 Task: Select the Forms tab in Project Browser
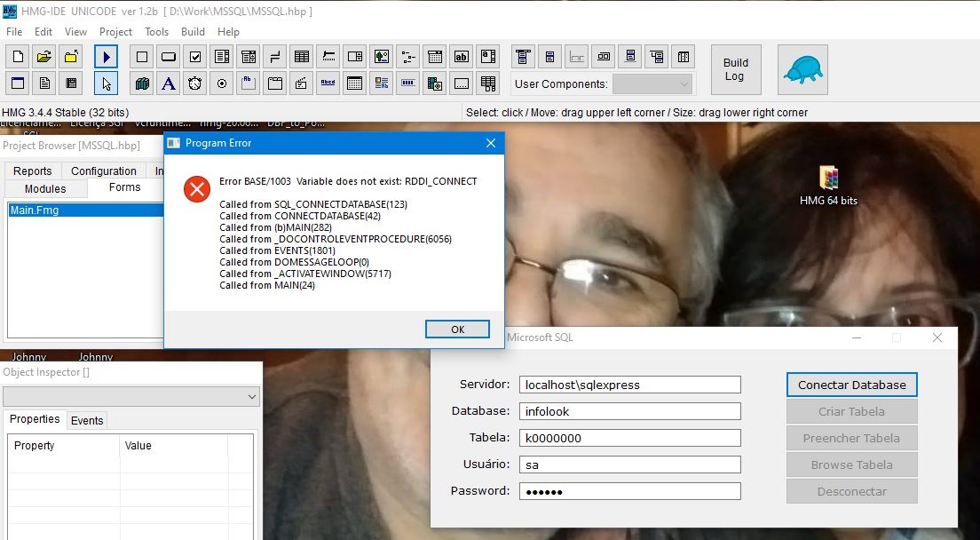(125, 187)
